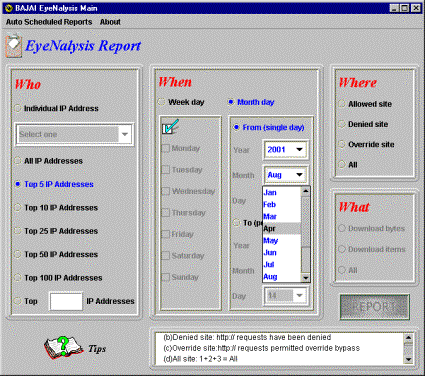Pick Jan from month list
Viewport: 425px width, 376px height.
coord(282,192)
